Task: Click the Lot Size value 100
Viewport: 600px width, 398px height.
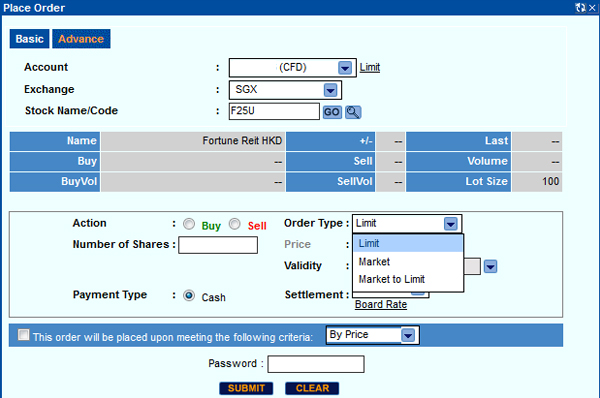Action: coord(537,181)
